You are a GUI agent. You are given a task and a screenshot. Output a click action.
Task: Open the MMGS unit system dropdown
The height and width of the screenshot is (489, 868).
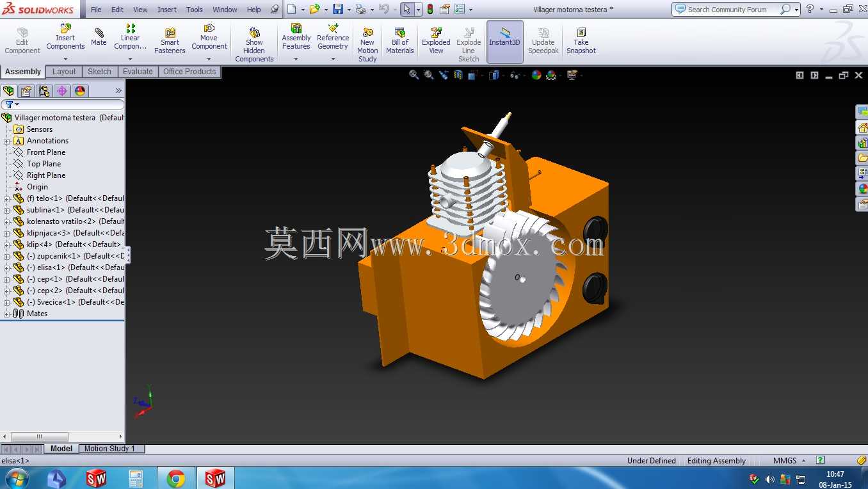click(789, 461)
